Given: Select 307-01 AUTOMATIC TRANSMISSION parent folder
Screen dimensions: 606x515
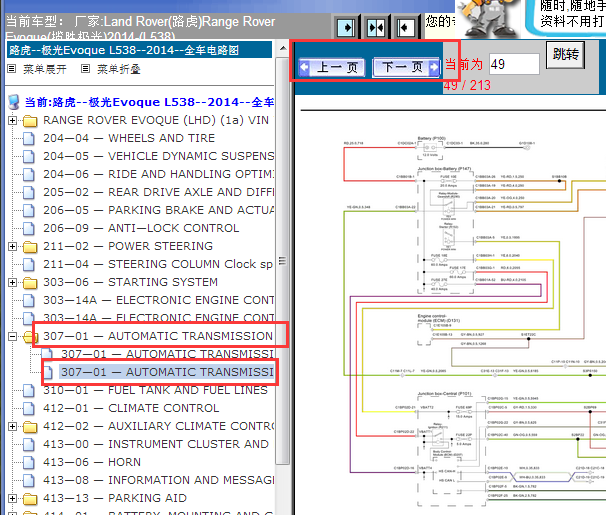Looking at the screenshot, I should [x=158, y=336].
